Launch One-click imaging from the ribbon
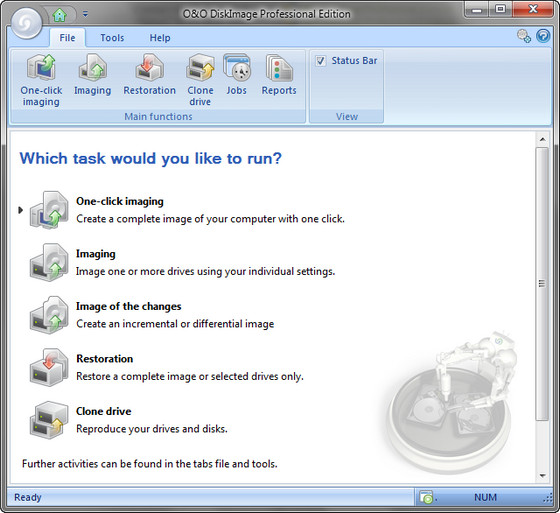560x513 pixels. point(41,80)
